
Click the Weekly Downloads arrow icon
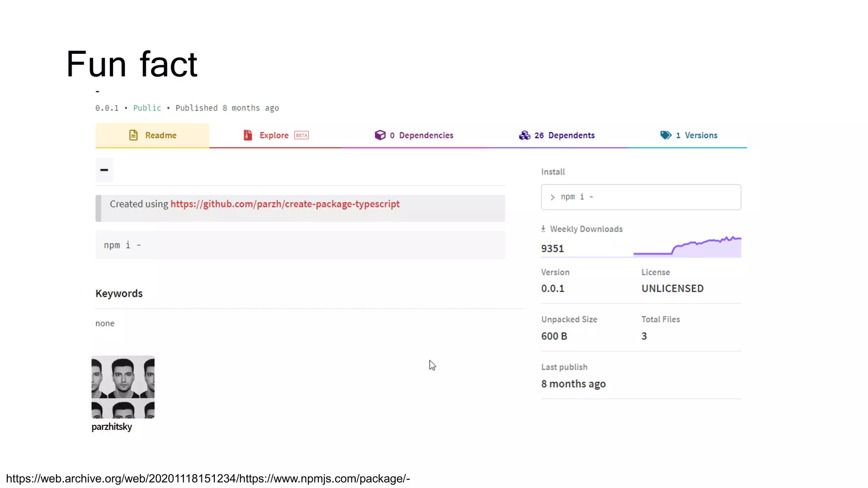543,229
